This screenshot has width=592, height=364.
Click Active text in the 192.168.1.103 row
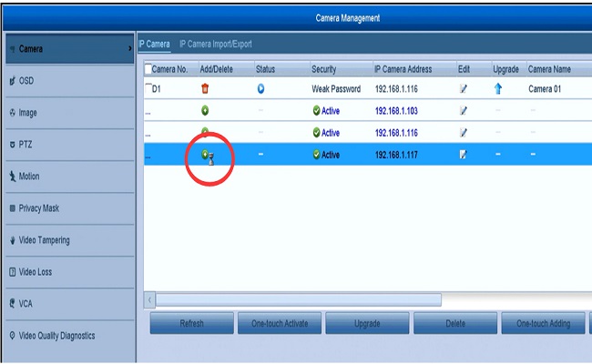[x=331, y=111]
